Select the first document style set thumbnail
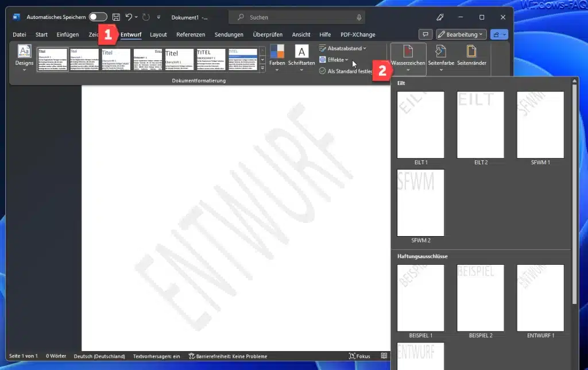588x370 pixels. point(52,59)
